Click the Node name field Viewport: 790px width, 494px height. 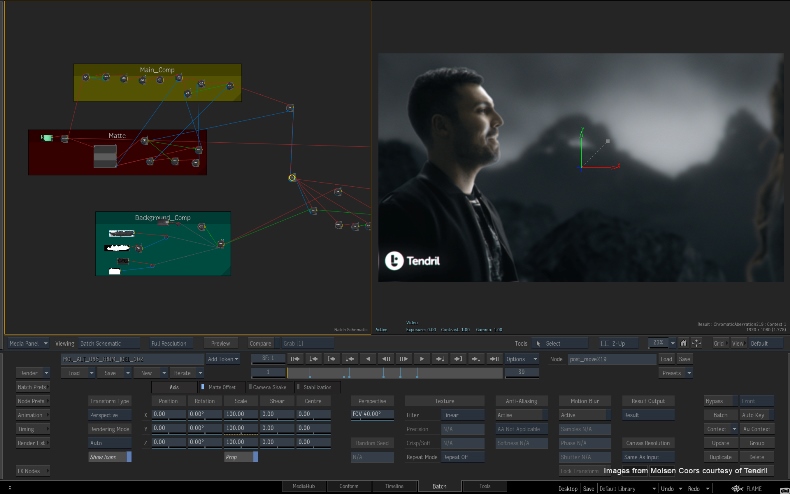612,359
